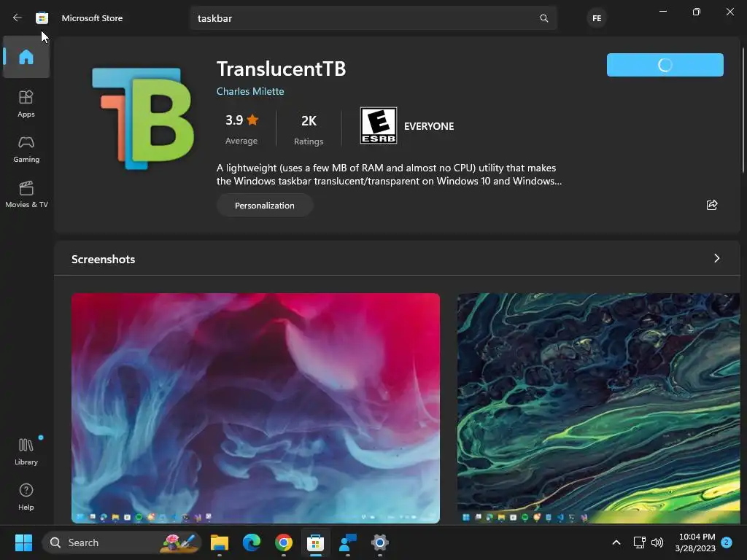
Task: Open the Apps section
Action: (26, 104)
